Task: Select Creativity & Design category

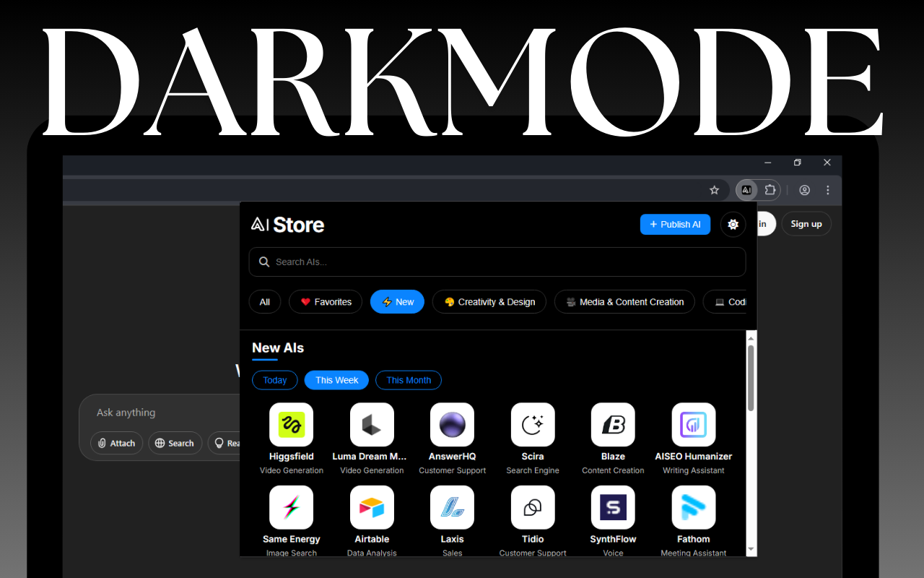Action: tap(489, 302)
